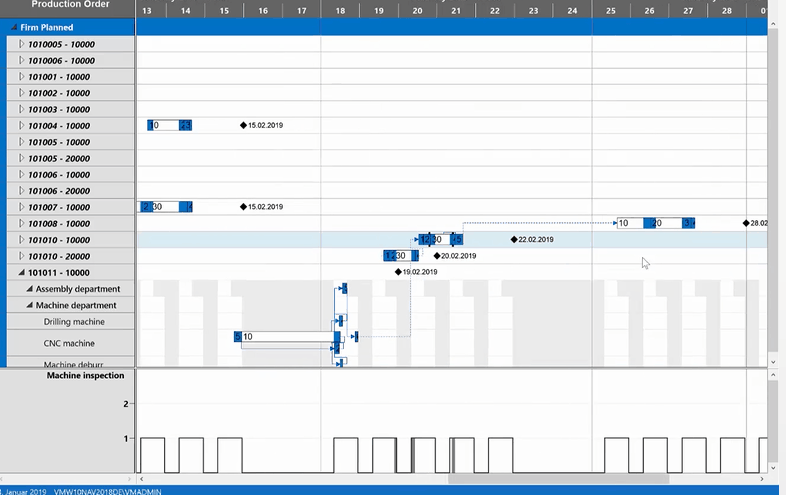Click operation bar 10 in row 101004
Screen dimensions: 786x495
[163, 125]
